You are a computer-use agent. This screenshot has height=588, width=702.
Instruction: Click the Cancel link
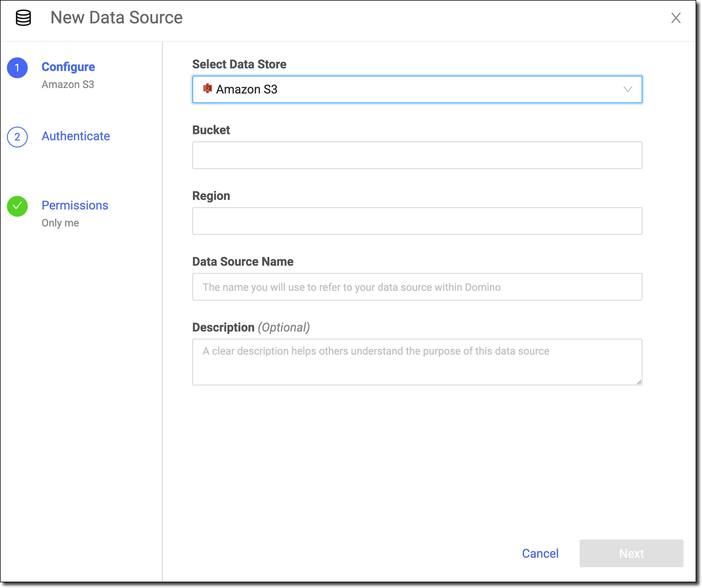pos(540,553)
